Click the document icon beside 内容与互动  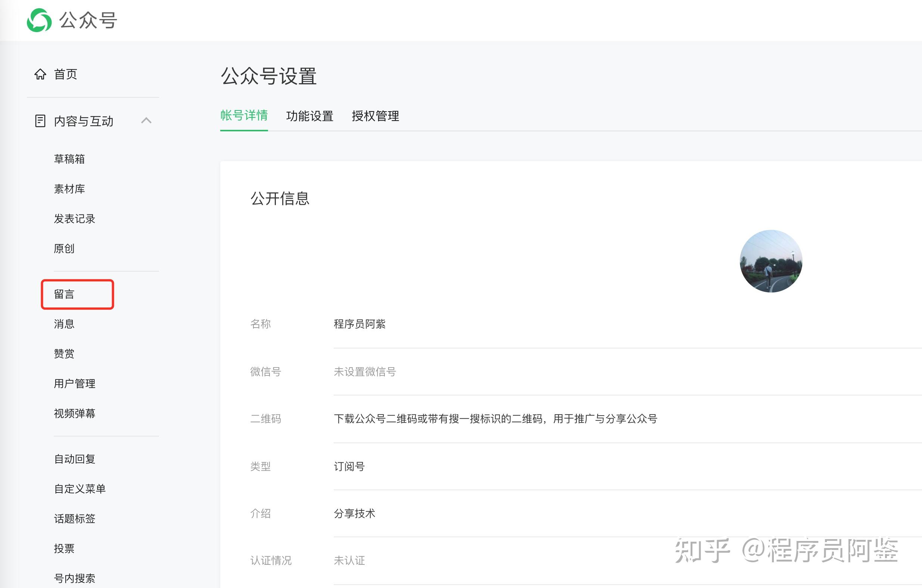(x=40, y=121)
